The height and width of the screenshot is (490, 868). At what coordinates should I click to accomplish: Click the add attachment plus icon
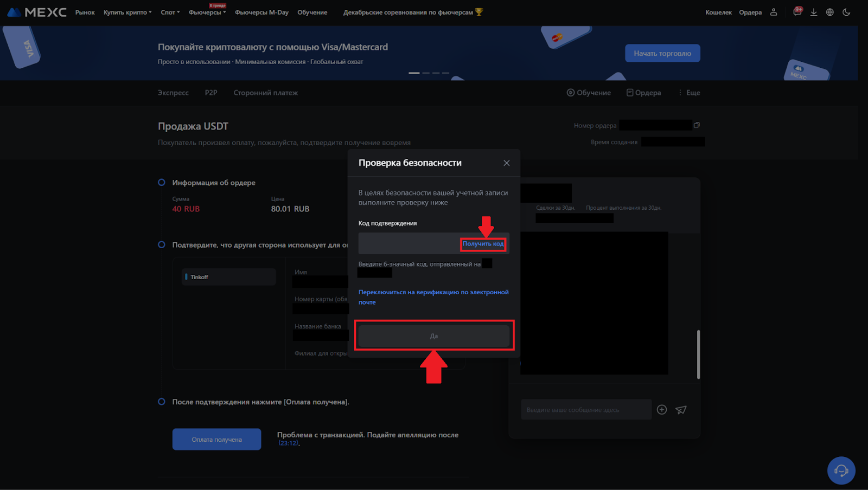click(662, 410)
